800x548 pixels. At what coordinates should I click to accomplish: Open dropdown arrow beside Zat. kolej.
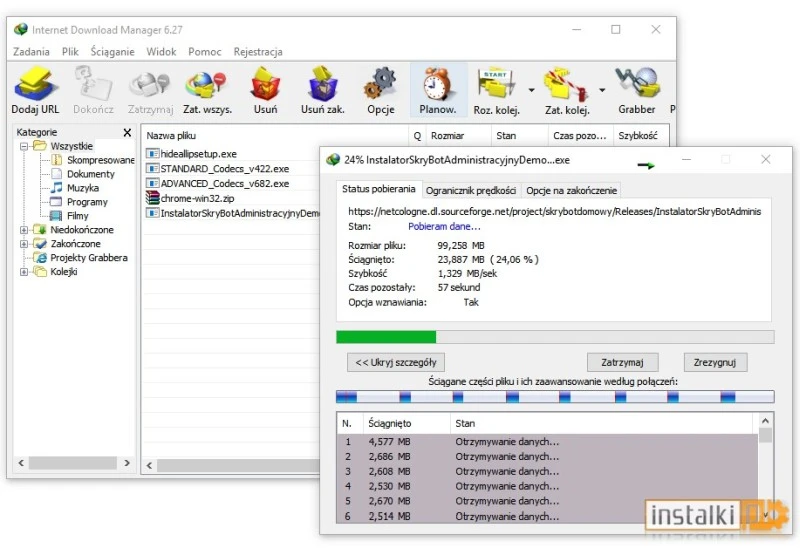coord(602,89)
